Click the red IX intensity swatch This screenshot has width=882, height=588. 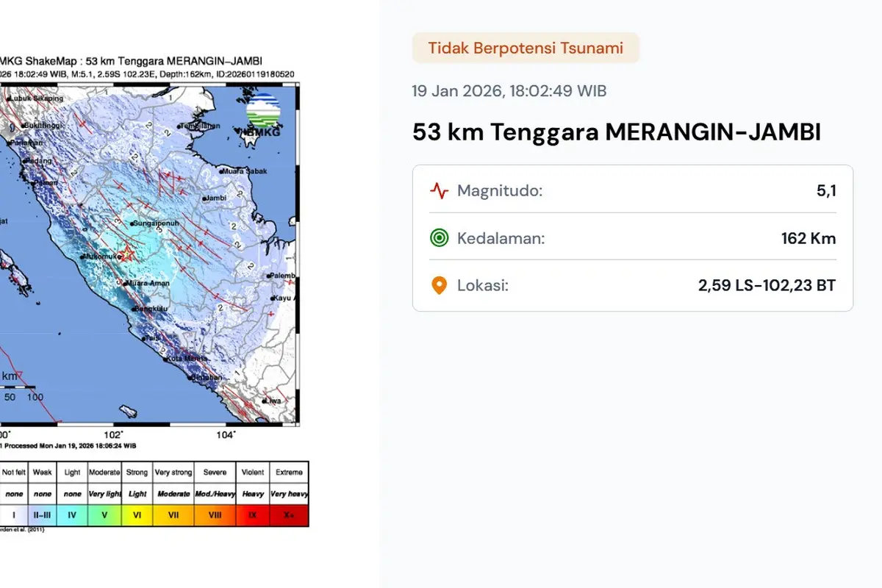pyautogui.click(x=252, y=515)
